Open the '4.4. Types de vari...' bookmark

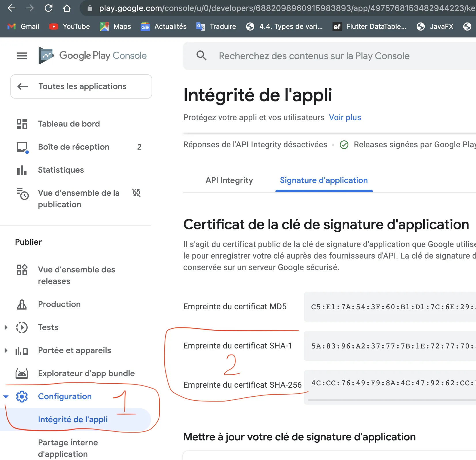pos(284,27)
